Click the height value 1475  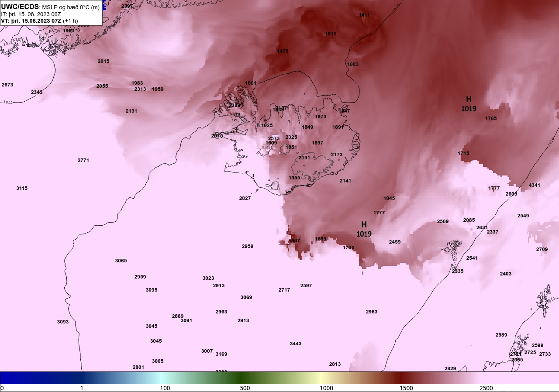283,51
